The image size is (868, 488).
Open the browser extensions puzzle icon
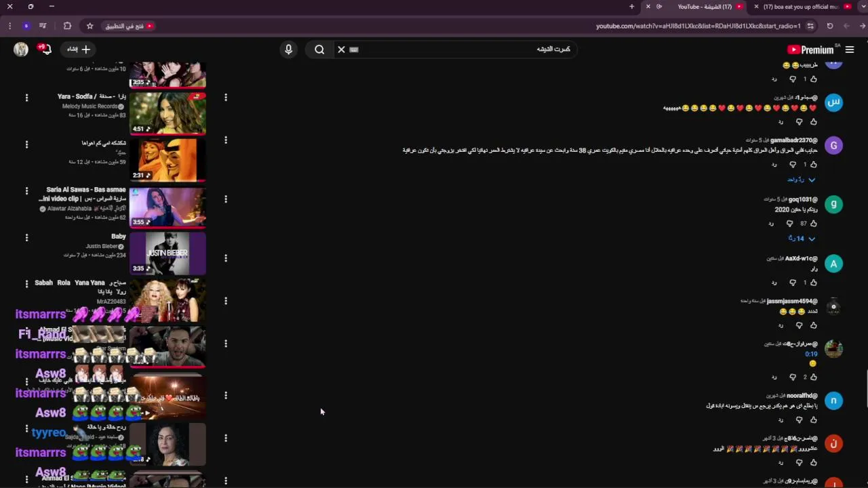pyautogui.click(x=67, y=26)
